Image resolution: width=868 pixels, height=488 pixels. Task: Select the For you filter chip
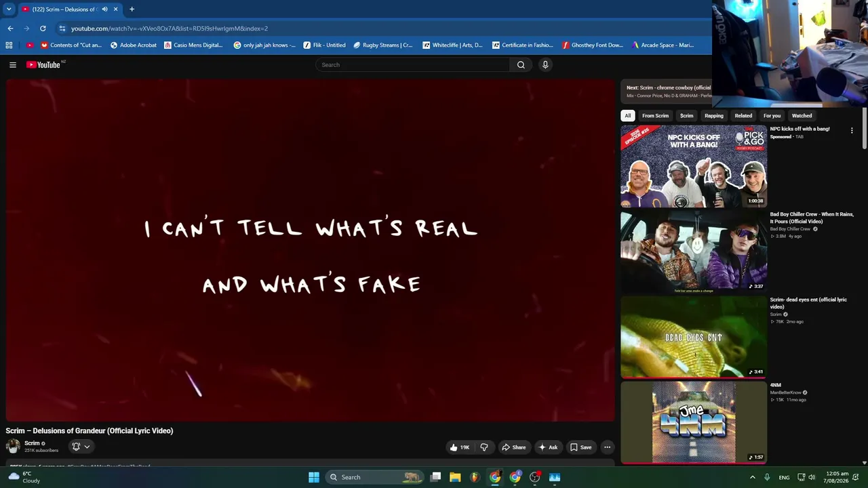tap(772, 116)
